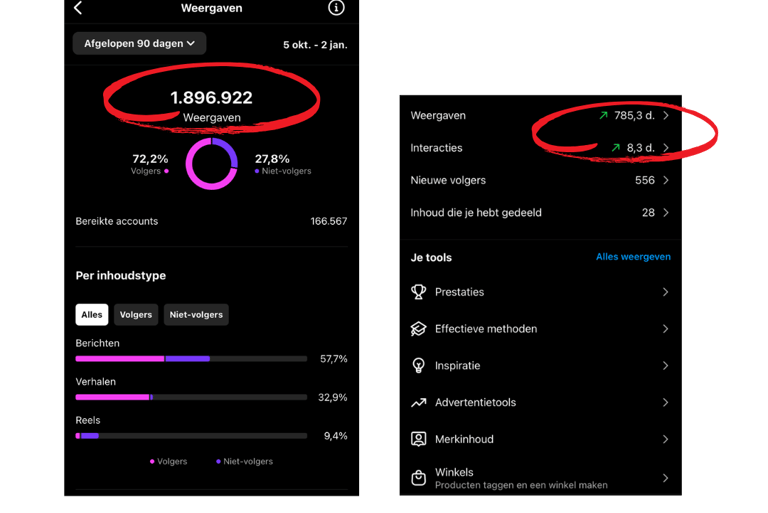Viewport: 768px width, 513px height.
Task: Click the followers donut chart
Action: coord(211,164)
